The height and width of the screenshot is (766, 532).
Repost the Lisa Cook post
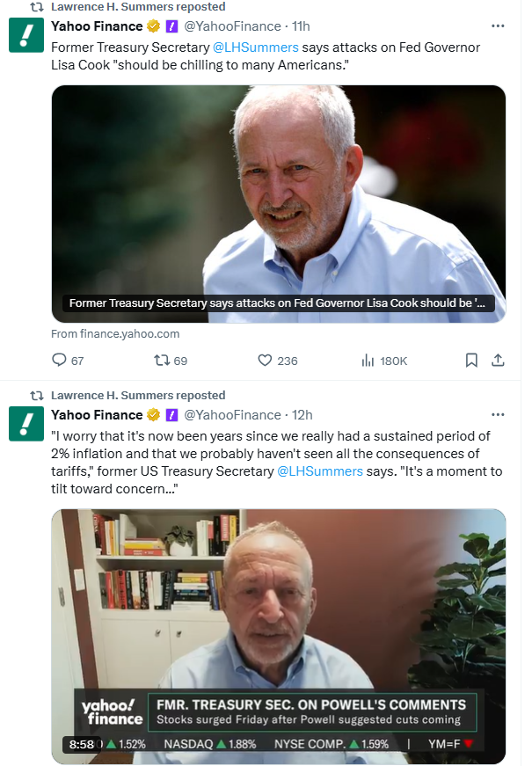pos(162,361)
